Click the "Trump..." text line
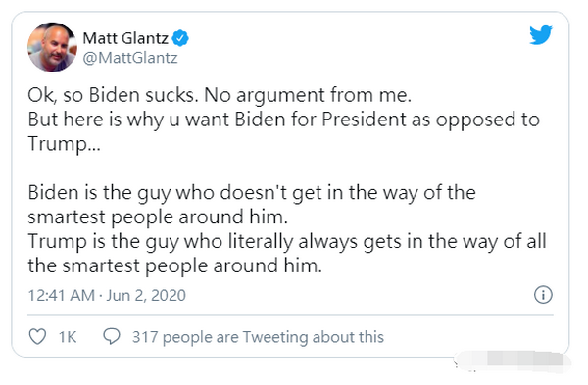This screenshot has height=385, width=588. click(64, 144)
